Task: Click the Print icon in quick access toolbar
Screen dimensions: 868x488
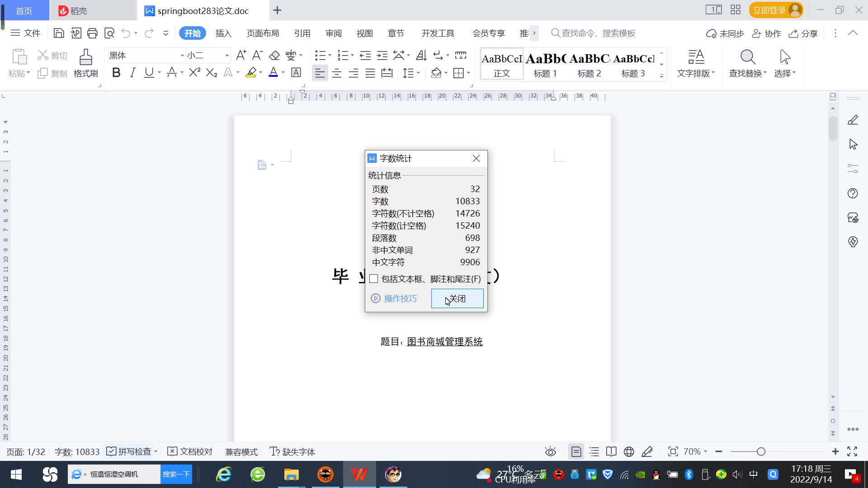Action: [92, 33]
